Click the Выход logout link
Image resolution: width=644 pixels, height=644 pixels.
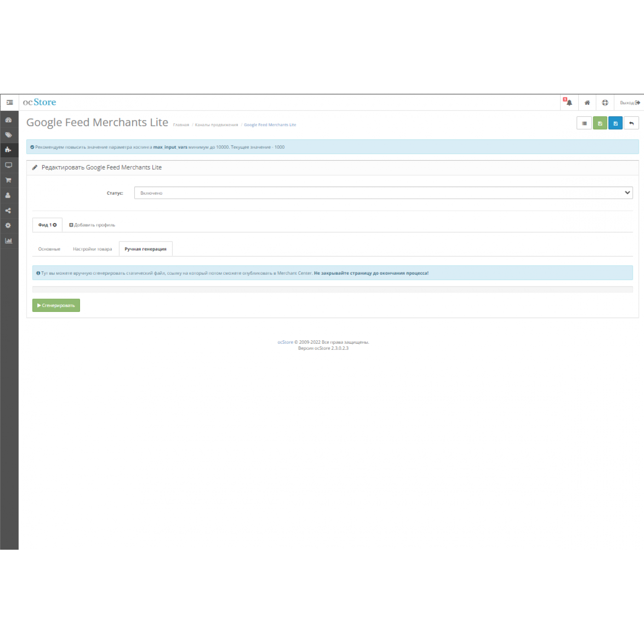pos(629,103)
